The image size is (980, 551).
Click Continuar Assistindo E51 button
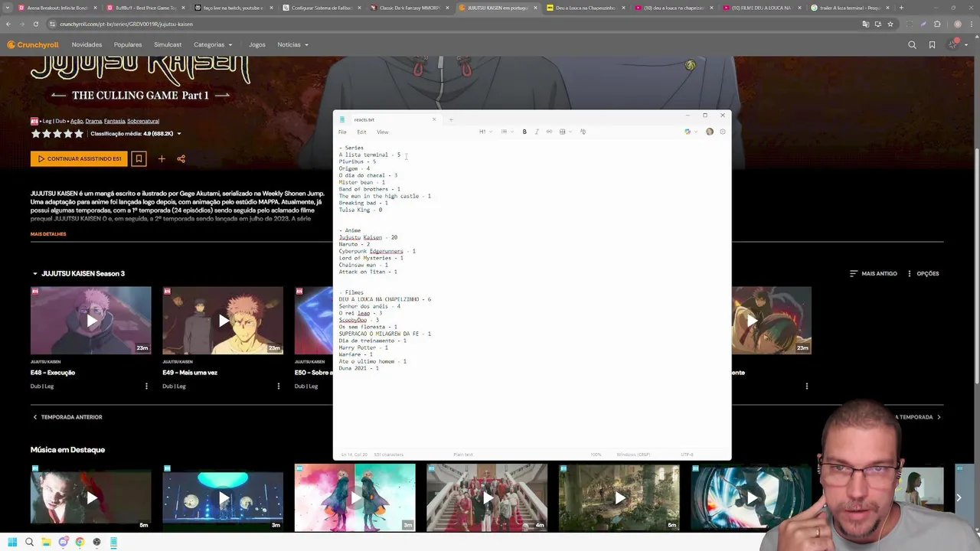[x=80, y=158]
